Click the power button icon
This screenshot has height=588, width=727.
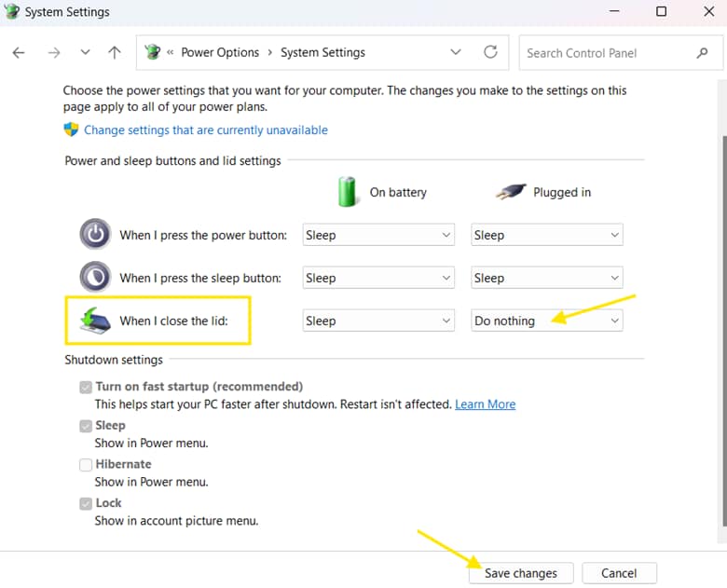click(x=95, y=234)
